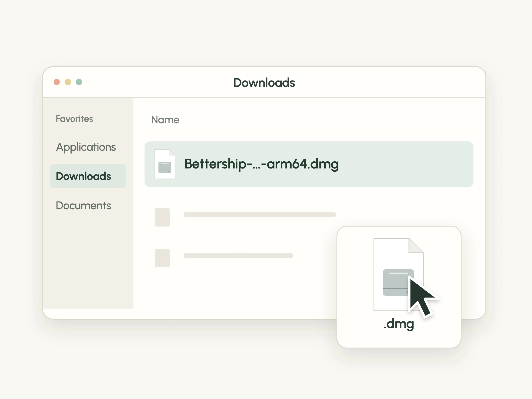
Task: Click the .dmg label under the large icon
Action: (399, 324)
